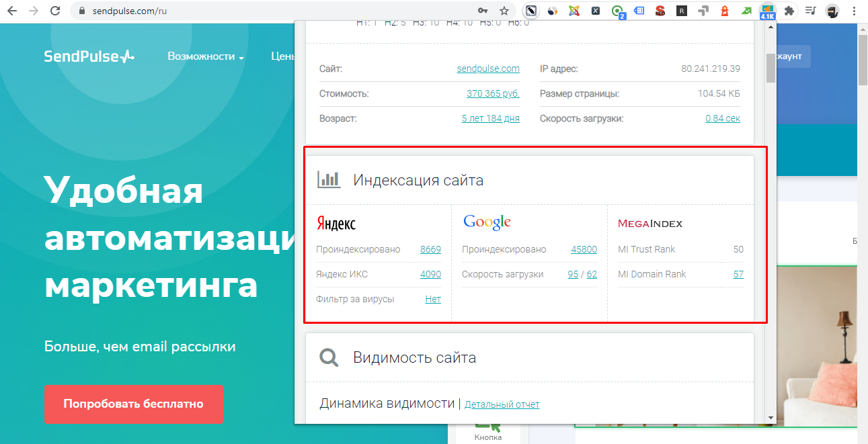Open the media control playlist icon
The width and height of the screenshot is (868, 444).
[x=811, y=11]
